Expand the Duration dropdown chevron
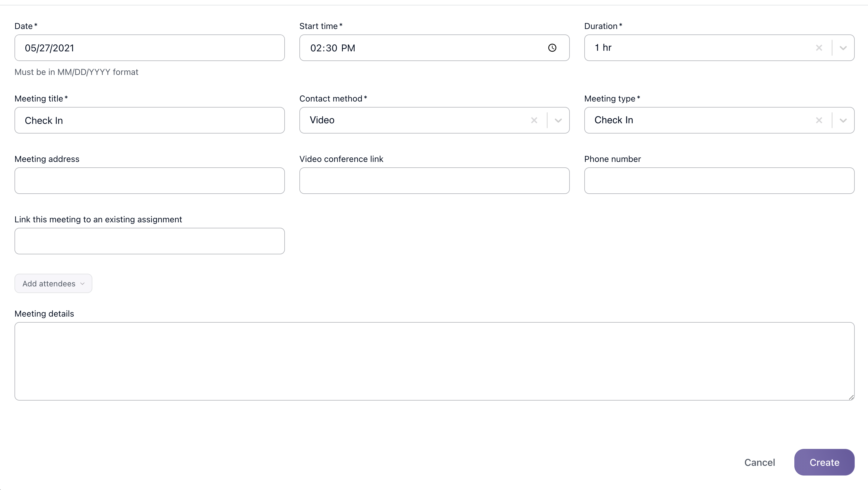Screen dimensions: 868x490 (843, 48)
